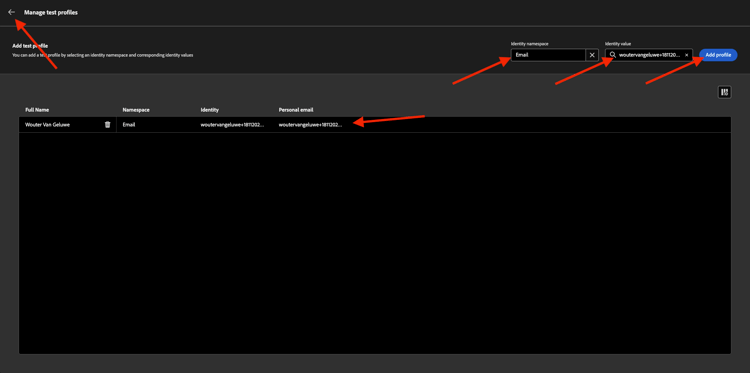Click the Identity column header

[x=210, y=110]
